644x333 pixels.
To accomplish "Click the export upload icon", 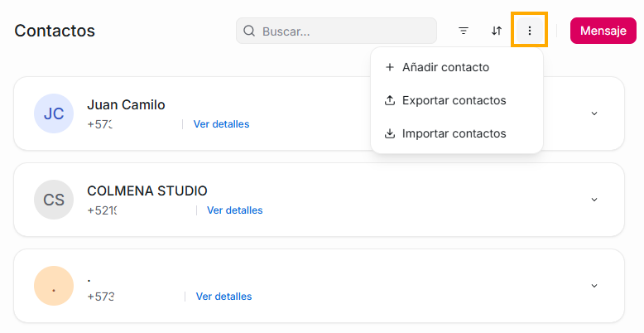I will point(390,100).
